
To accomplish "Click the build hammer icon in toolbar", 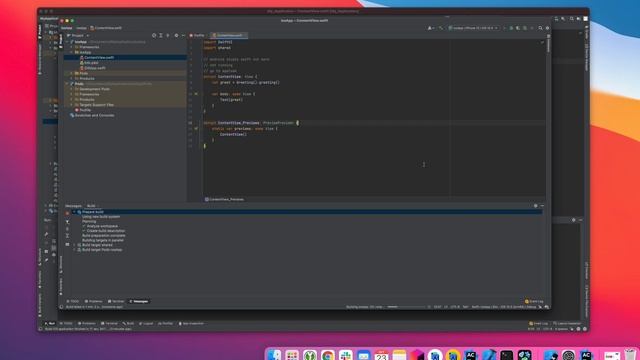I will [x=441, y=28].
